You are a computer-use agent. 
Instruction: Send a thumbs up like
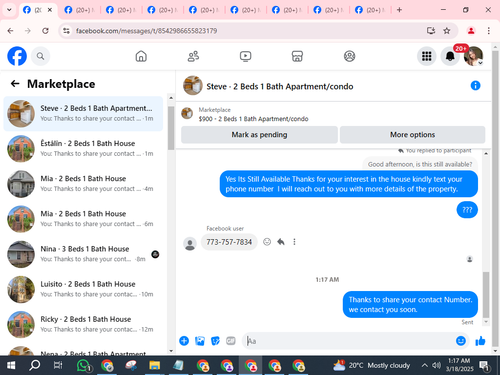tap(480, 341)
